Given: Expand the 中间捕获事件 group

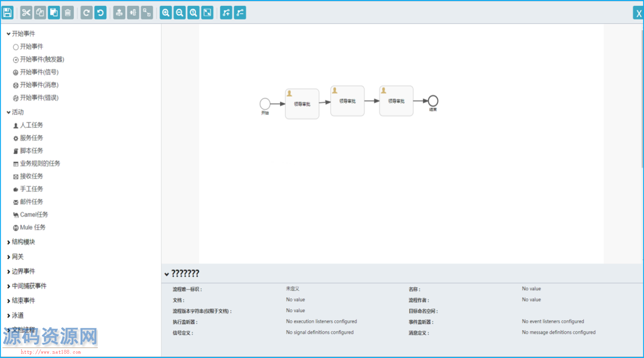Looking at the screenshot, I should [26, 286].
